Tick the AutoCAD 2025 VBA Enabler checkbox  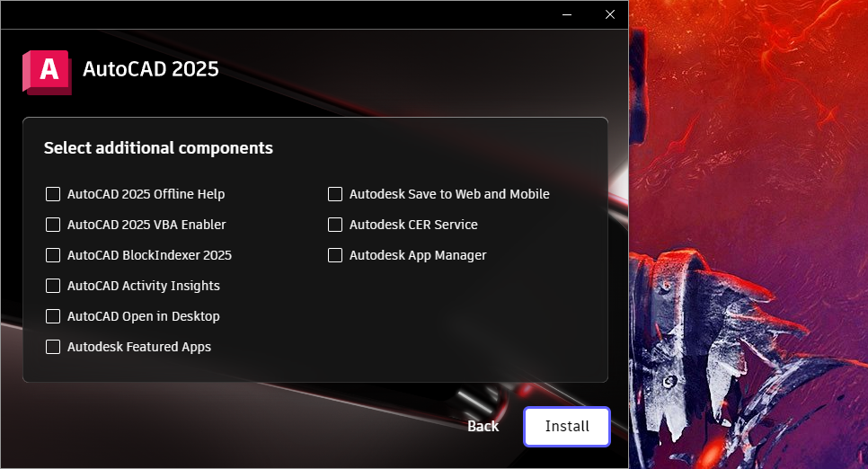coord(53,225)
